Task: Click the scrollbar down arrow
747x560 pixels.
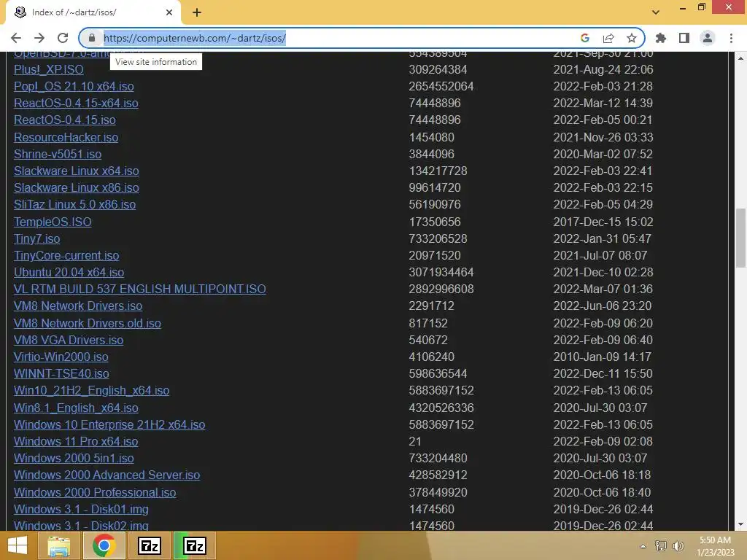Action: click(x=740, y=524)
